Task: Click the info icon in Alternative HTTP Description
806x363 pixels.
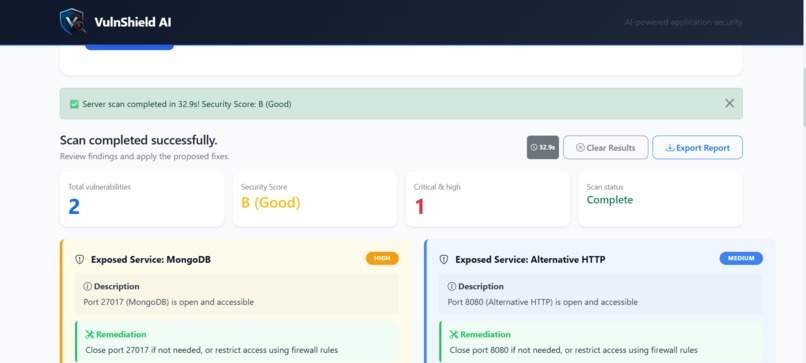Action: click(452, 286)
